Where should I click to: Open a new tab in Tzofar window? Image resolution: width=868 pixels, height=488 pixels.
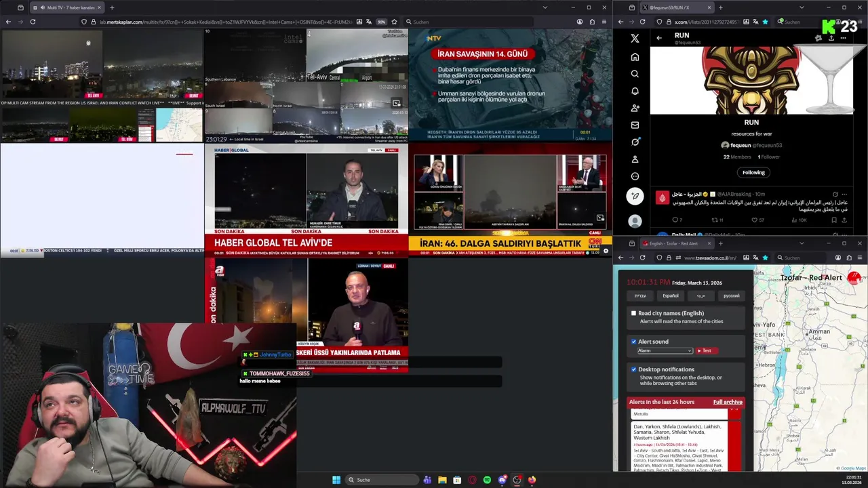720,243
